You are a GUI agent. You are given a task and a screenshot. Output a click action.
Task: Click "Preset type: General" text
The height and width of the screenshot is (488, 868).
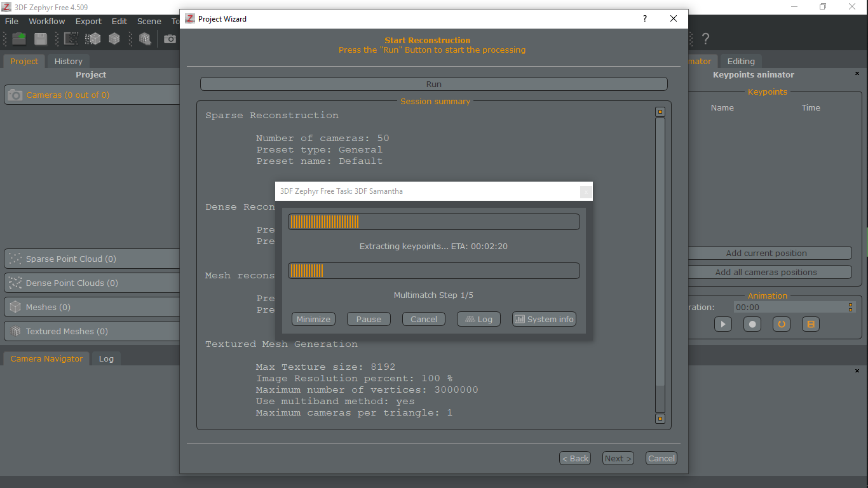pos(320,149)
